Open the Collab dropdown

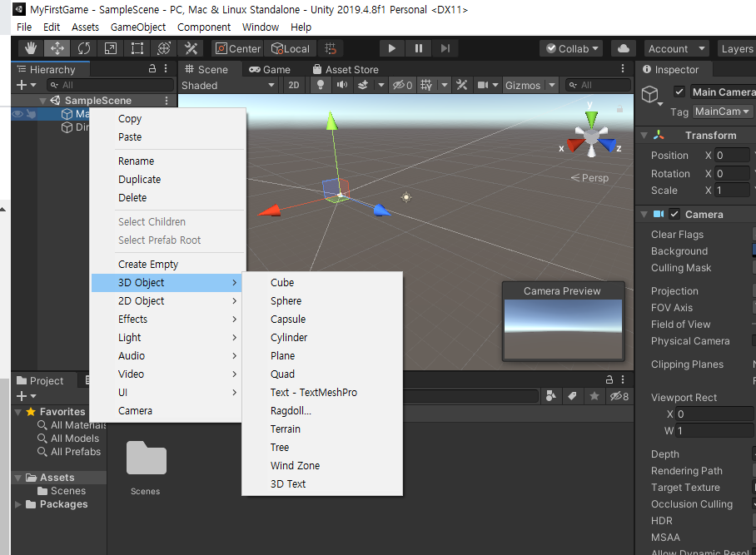click(572, 48)
